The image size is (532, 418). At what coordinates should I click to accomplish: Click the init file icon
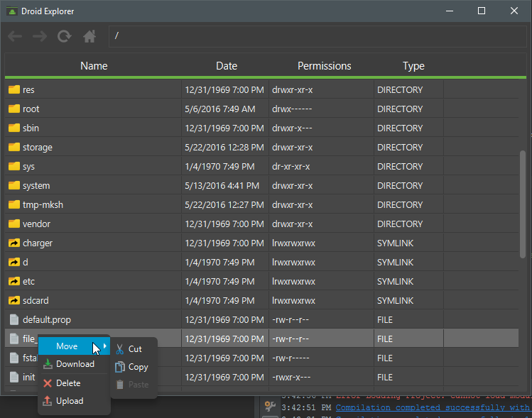(14, 377)
